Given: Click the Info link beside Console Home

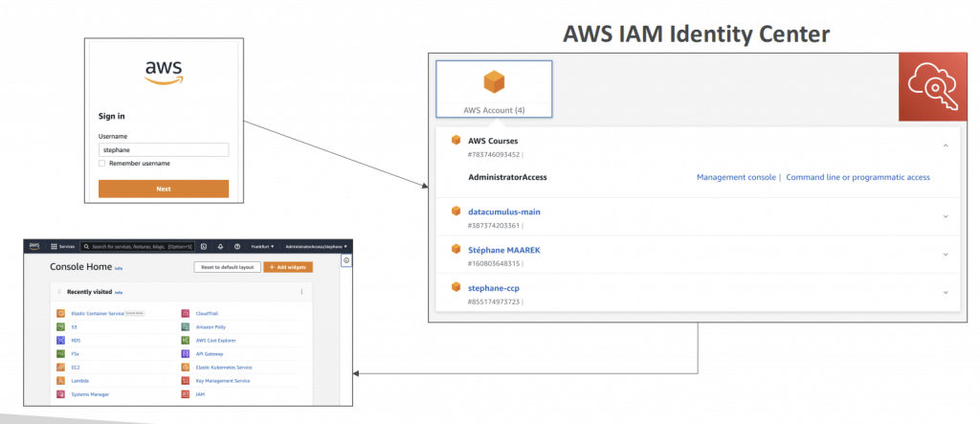Looking at the screenshot, I should point(118,268).
